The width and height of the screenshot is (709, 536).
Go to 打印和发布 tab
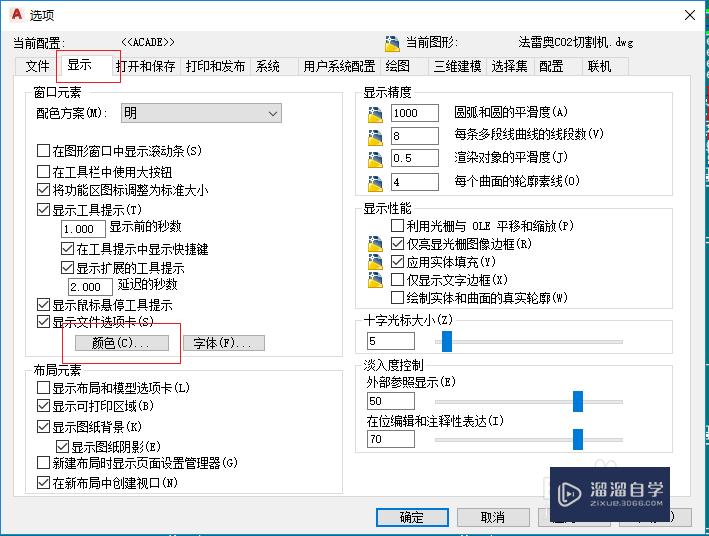(215, 66)
